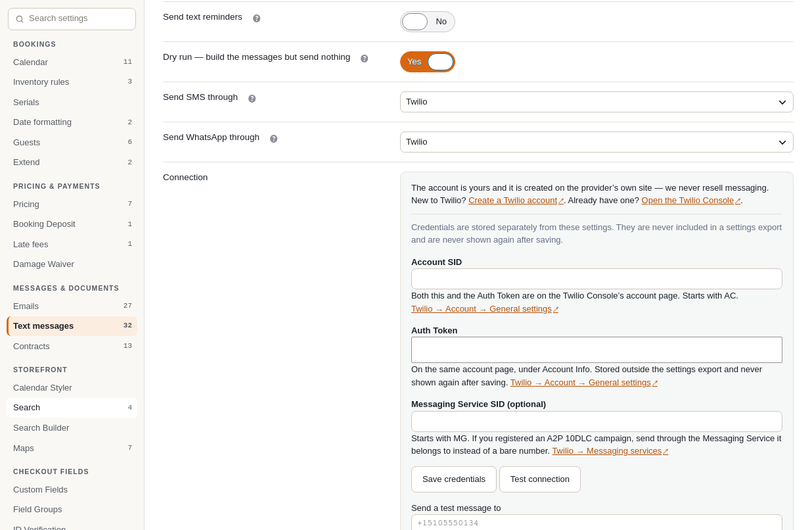Open Pricing settings in sidebar

point(72,205)
